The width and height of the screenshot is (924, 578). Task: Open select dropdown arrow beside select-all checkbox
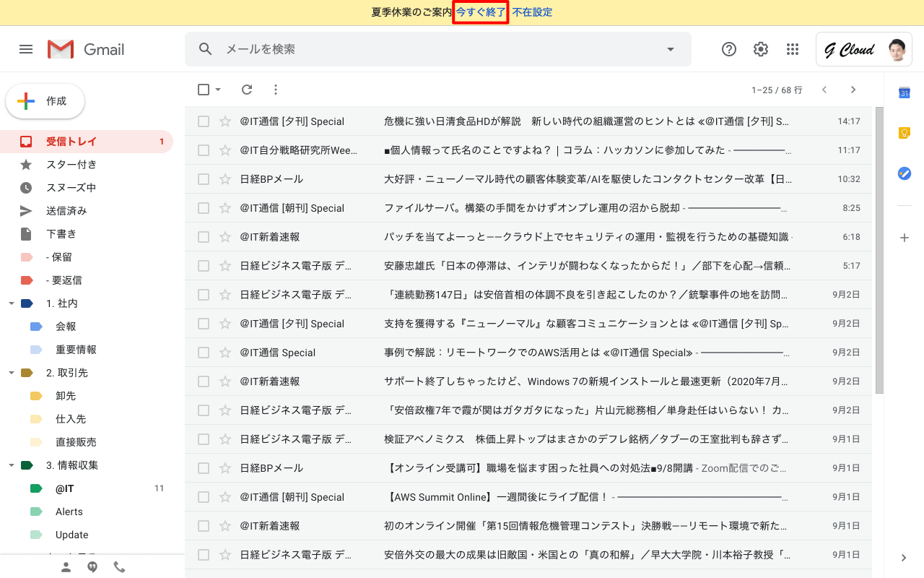(218, 90)
